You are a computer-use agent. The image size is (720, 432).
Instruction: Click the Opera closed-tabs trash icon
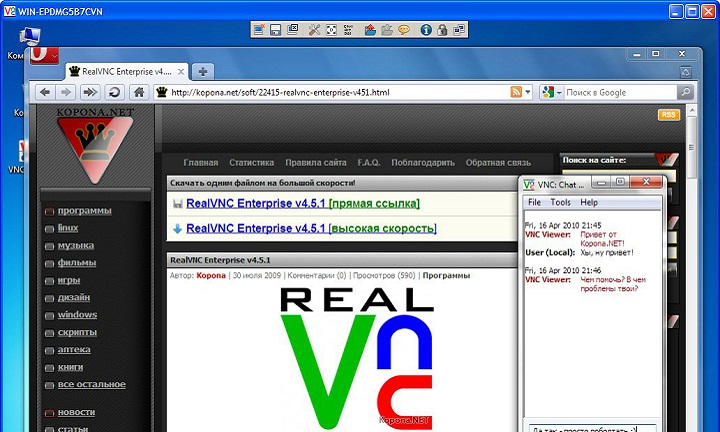click(x=686, y=72)
